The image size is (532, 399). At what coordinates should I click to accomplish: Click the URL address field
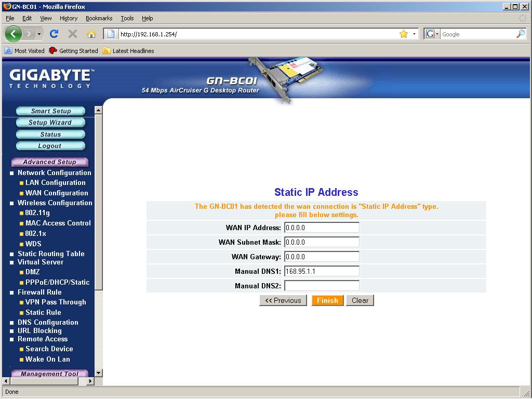pyautogui.click(x=258, y=34)
